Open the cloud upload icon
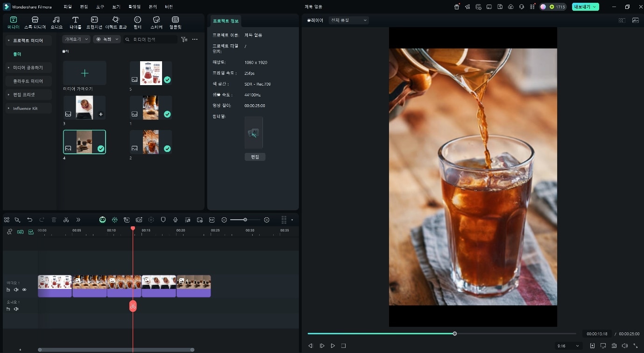 (x=510, y=7)
